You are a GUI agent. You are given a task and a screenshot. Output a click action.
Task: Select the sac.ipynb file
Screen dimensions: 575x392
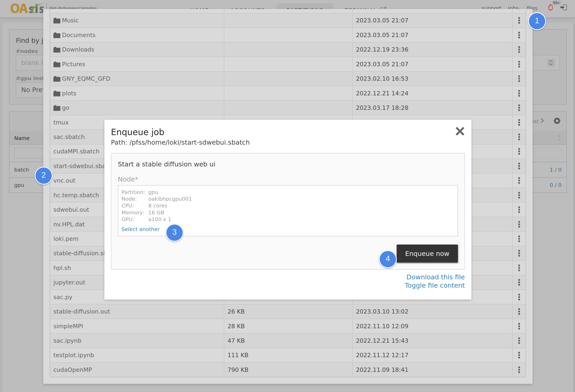(x=67, y=340)
